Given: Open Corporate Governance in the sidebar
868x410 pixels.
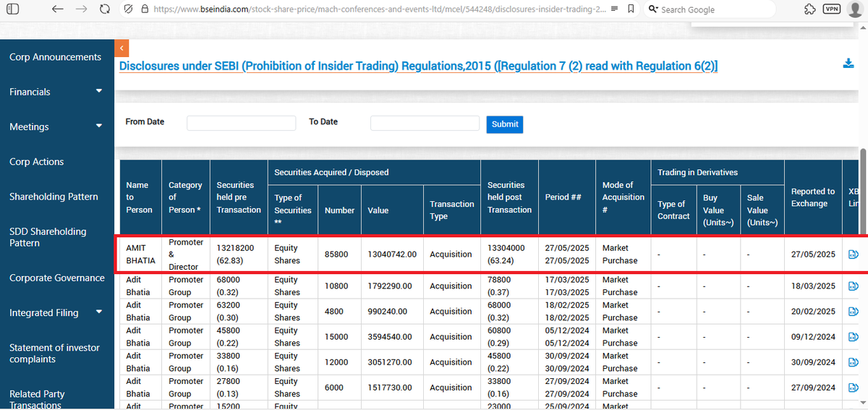Looking at the screenshot, I should 56,278.
